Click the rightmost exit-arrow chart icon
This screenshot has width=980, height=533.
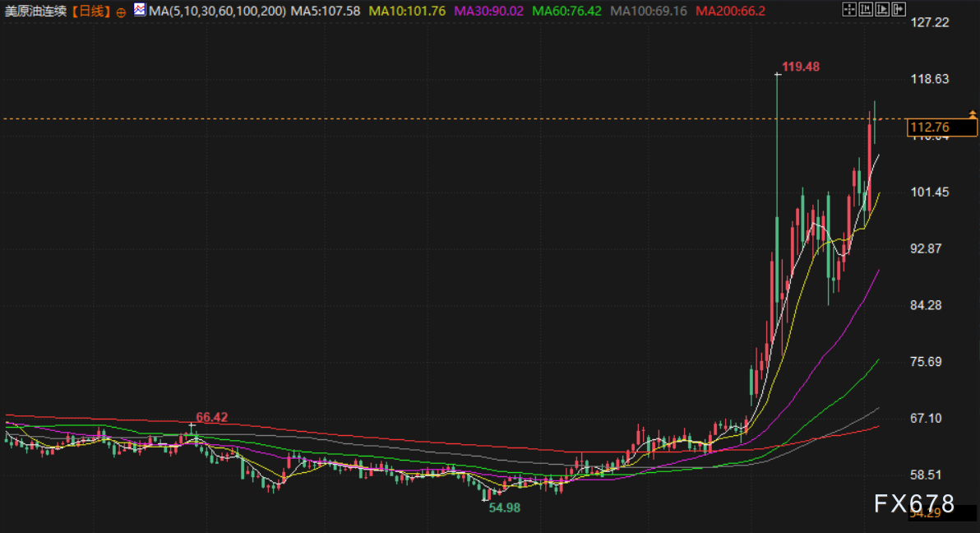898,11
